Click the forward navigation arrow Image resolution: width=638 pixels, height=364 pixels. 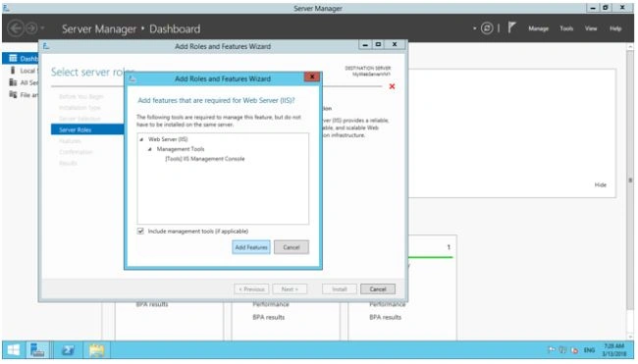(31, 28)
